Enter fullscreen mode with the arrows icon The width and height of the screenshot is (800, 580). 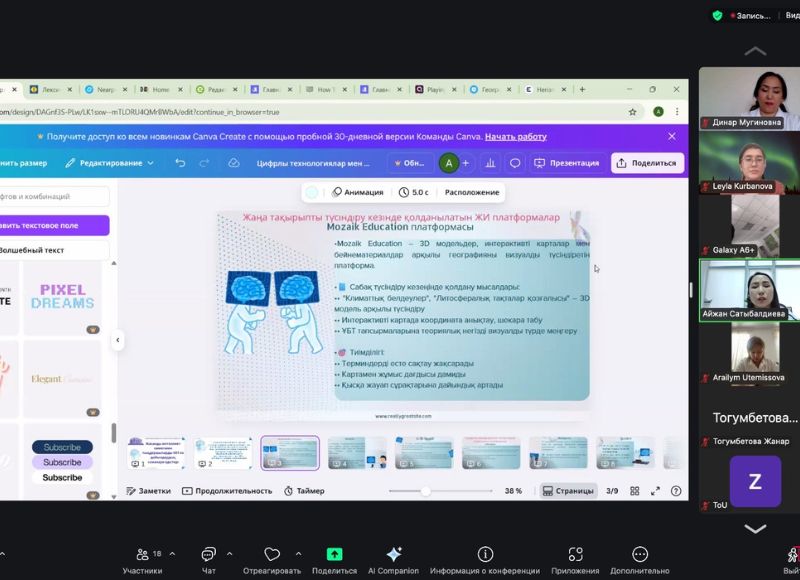[656, 491]
